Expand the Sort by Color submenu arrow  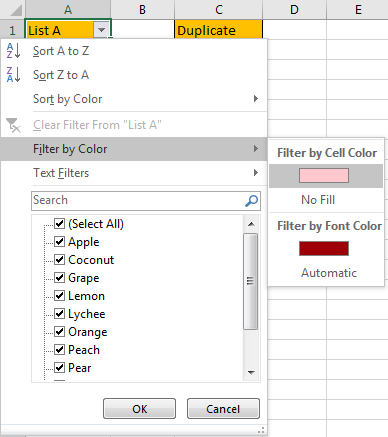click(256, 99)
